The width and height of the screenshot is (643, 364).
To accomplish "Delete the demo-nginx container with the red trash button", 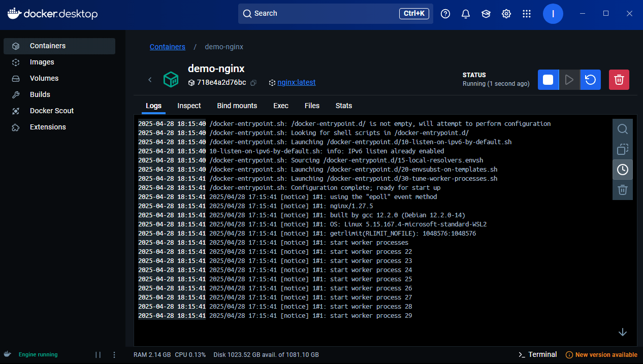I will [619, 80].
